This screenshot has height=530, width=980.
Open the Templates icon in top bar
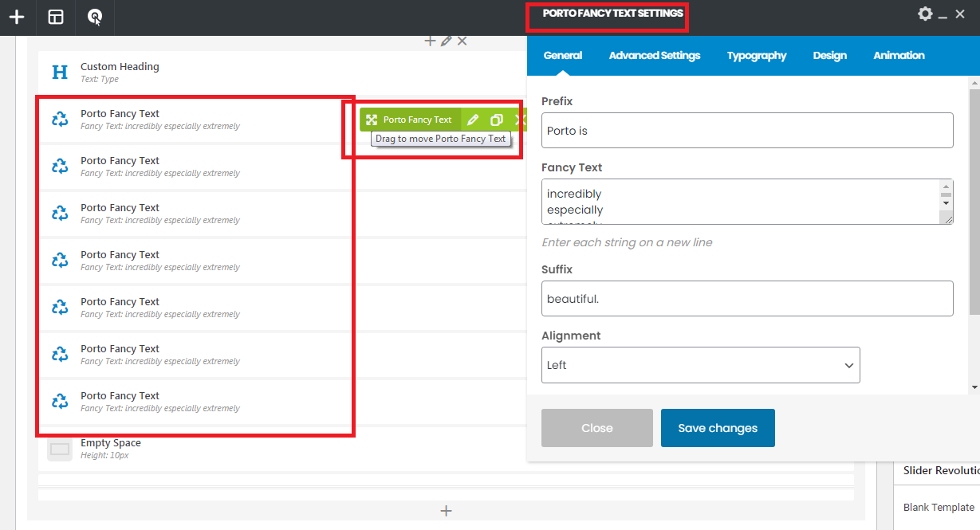click(56, 17)
